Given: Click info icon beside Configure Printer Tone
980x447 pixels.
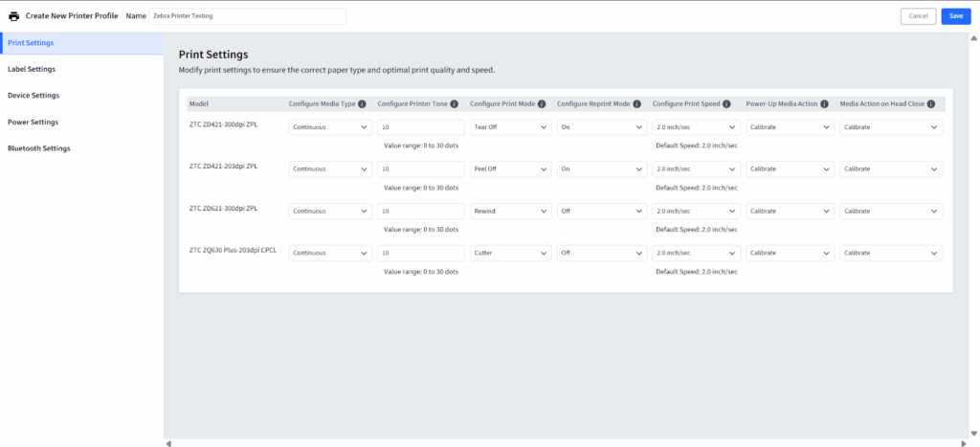Looking at the screenshot, I should point(454,103).
